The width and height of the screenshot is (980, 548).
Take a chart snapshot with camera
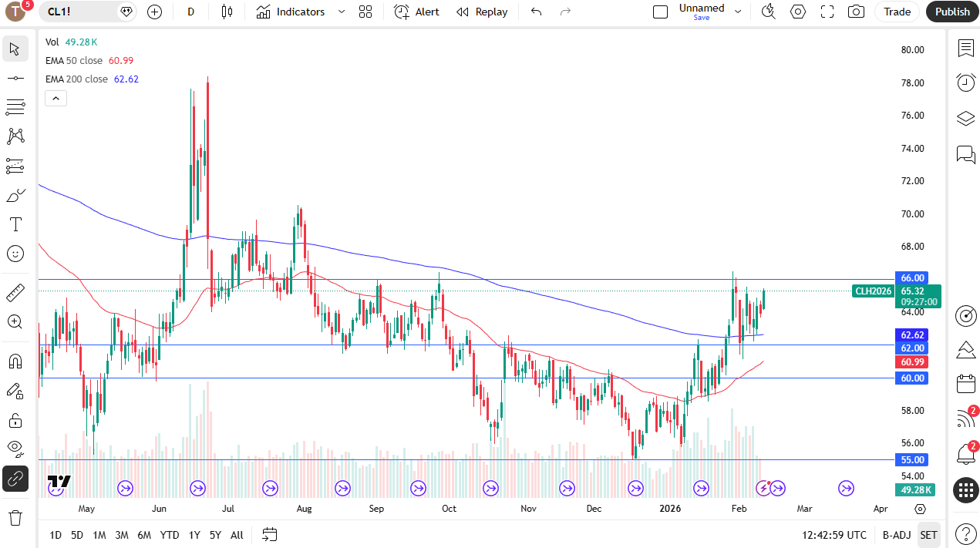coord(856,12)
